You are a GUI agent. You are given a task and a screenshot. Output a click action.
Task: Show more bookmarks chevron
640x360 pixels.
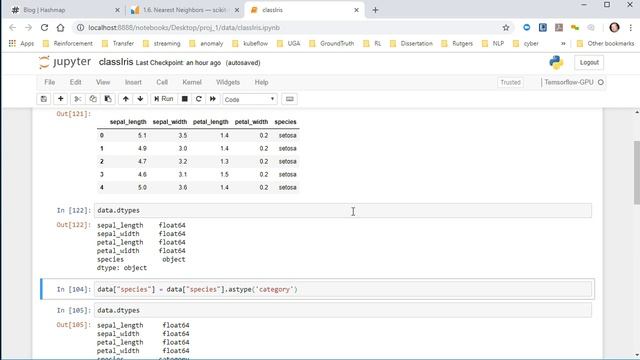tap(563, 43)
